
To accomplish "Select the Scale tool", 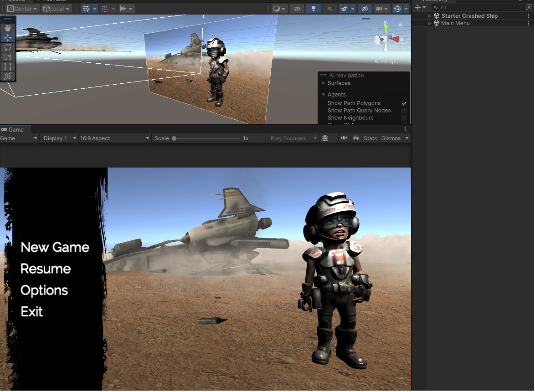I will [7, 56].
